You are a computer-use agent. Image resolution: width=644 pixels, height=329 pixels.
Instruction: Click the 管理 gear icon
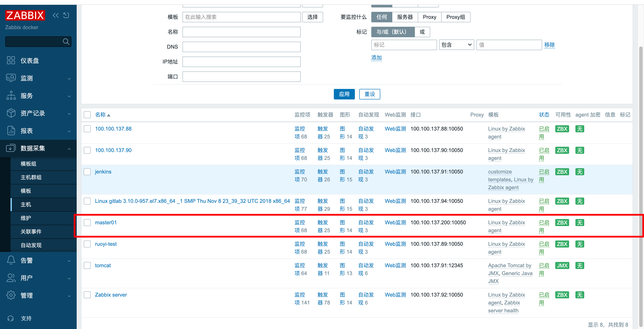(x=11, y=295)
